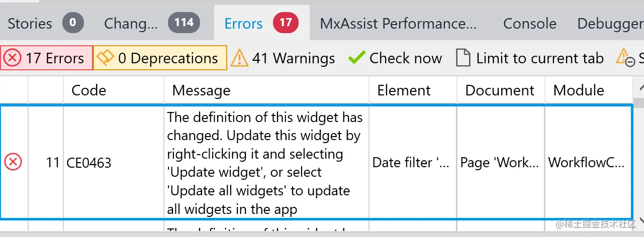
Task: Click the green Check now checkmark icon
Action: (356, 58)
